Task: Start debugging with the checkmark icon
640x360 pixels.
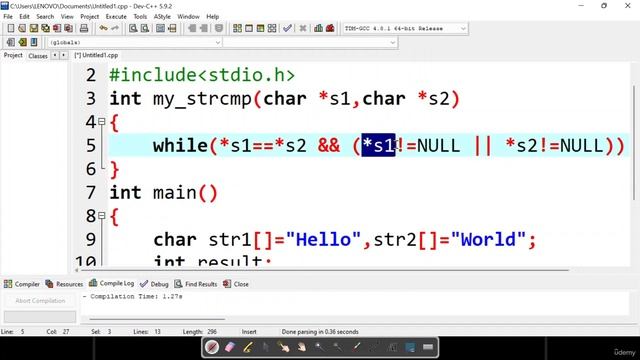Action: [x=287, y=28]
